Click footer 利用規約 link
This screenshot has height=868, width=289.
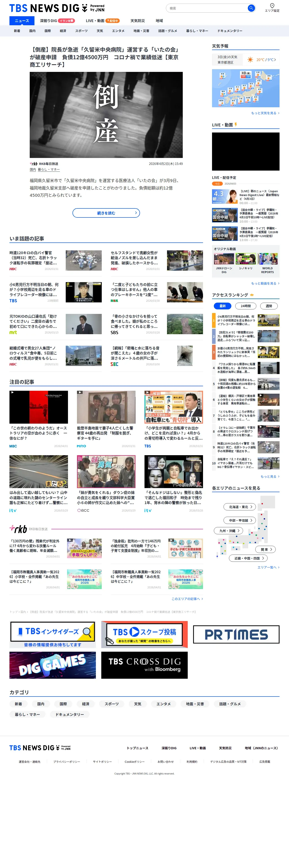192,761
